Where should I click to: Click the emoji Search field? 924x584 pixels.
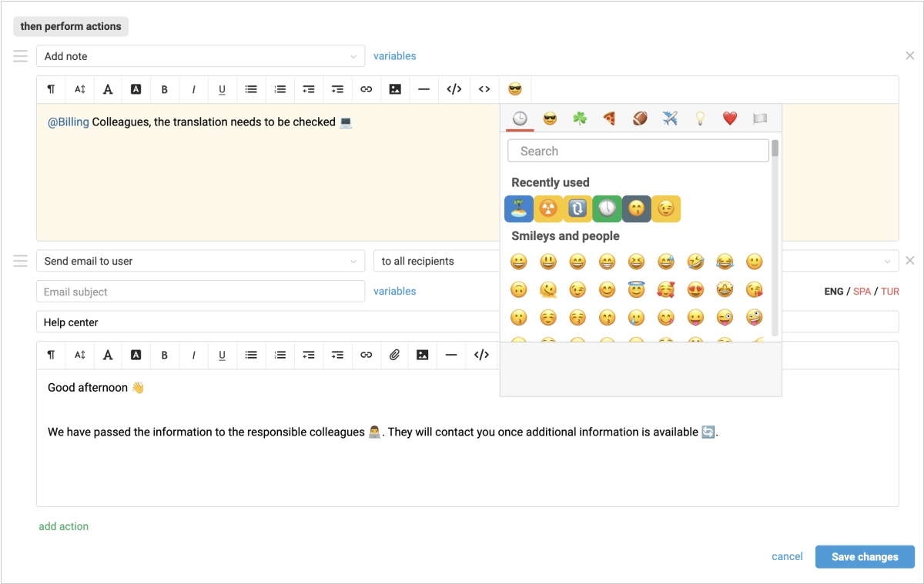(638, 151)
